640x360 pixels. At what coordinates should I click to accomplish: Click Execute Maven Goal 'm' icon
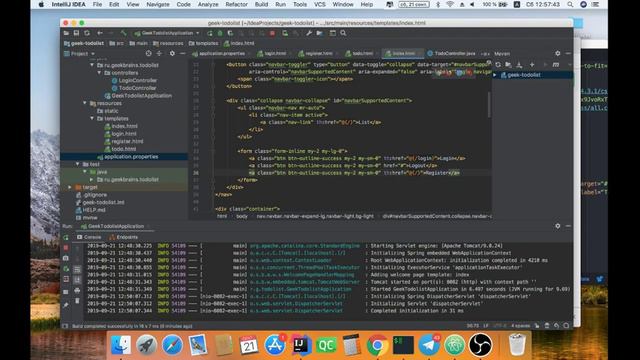[556, 64]
